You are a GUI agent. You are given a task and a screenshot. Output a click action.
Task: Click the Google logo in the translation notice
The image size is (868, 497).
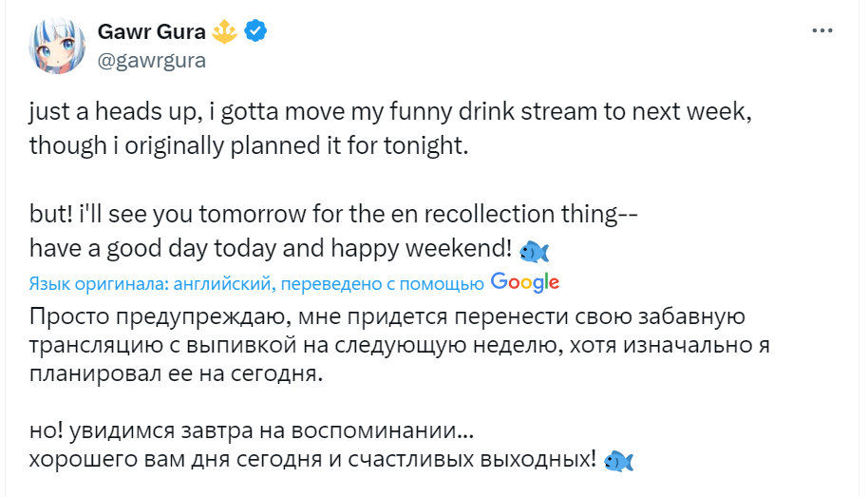coord(524,282)
